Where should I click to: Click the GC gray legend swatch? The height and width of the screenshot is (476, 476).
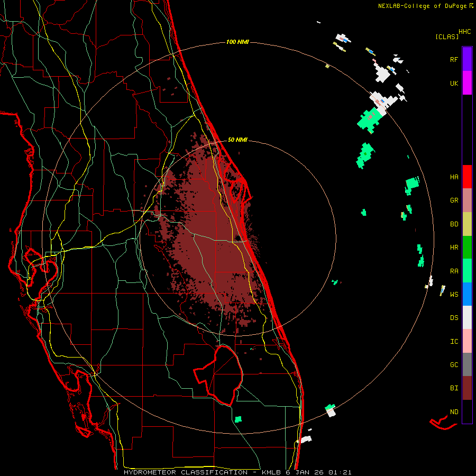pyautogui.click(x=467, y=364)
